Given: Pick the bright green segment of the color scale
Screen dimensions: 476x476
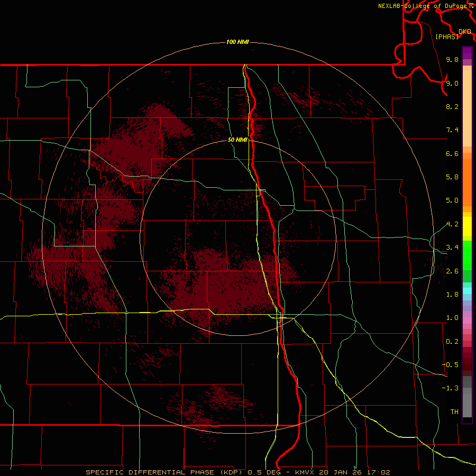Looking at the screenshot, I should 467,255.
